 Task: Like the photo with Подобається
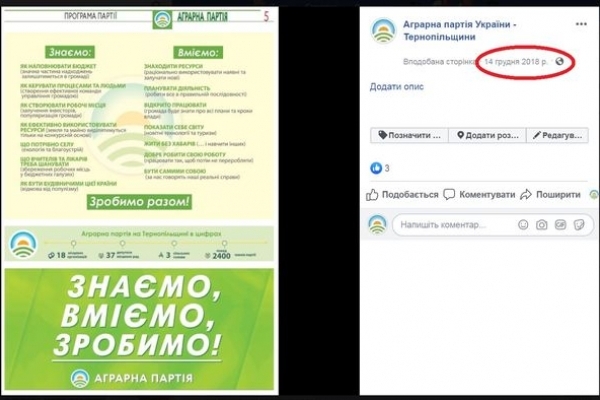pos(402,194)
